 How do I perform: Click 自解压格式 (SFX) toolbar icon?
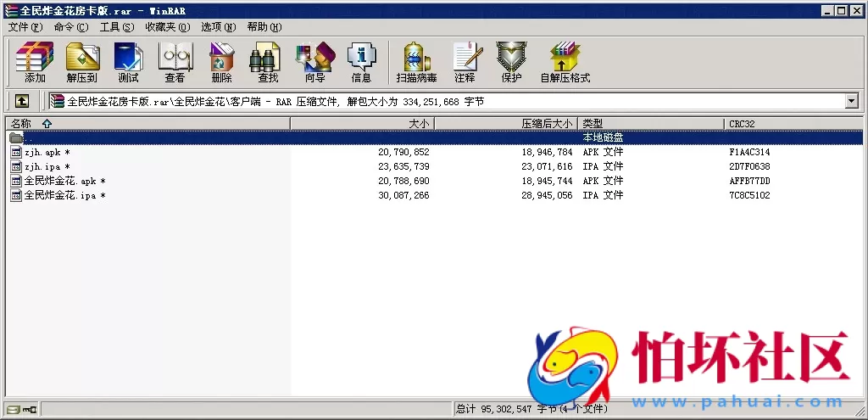click(565, 62)
